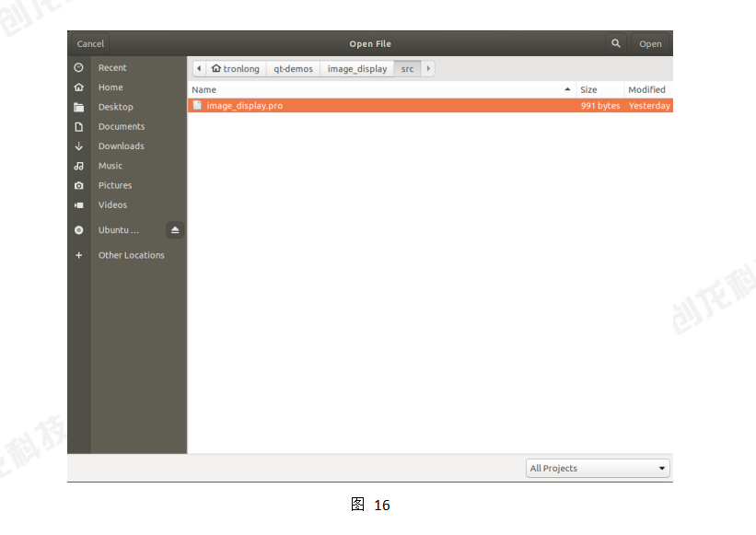Click the path bar forward arrow
Image resolution: width=756 pixels, height=535 pixels.
(x=427, y=68)
